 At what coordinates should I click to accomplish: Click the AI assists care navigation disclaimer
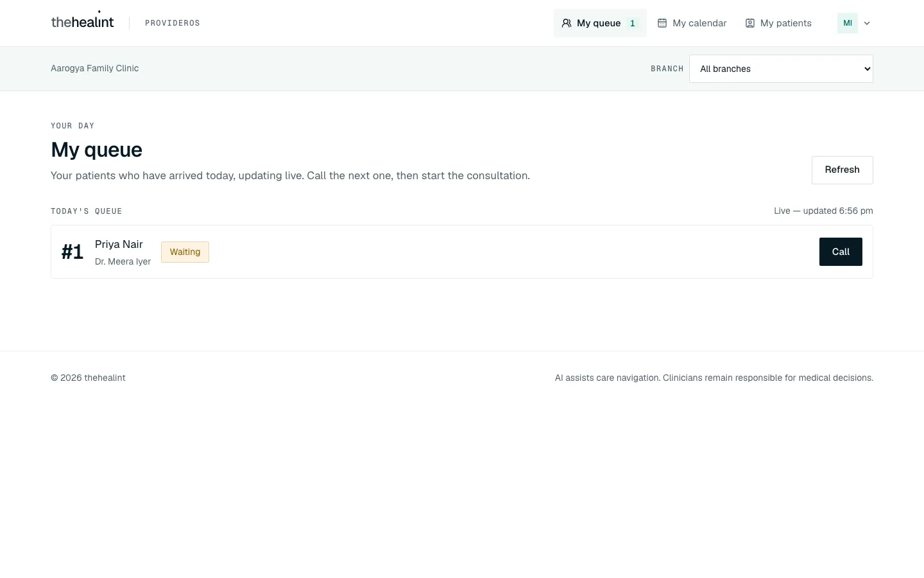tap(714, 378)
